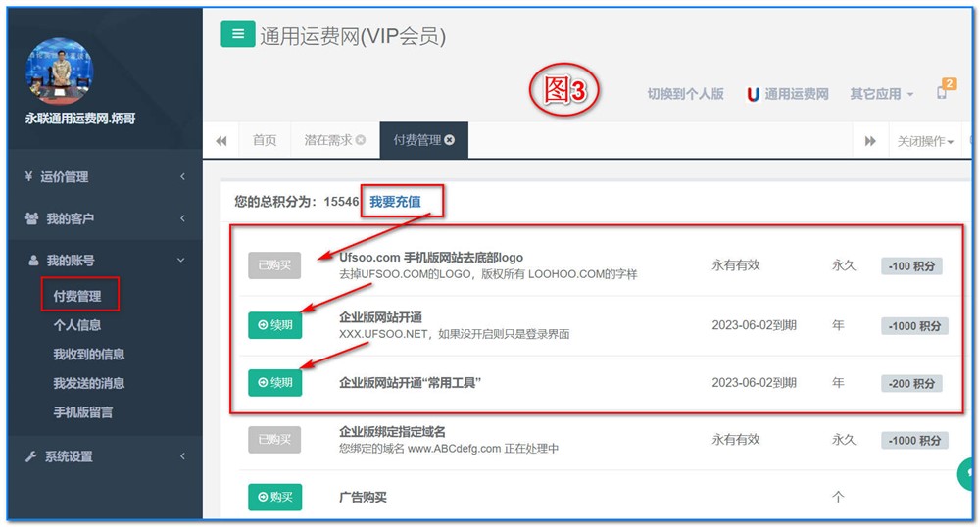Screen dimensions: 980x527
Task: Click 2023-06-02到期 in 企业版网站开通 row
Action: coord(755,325)
